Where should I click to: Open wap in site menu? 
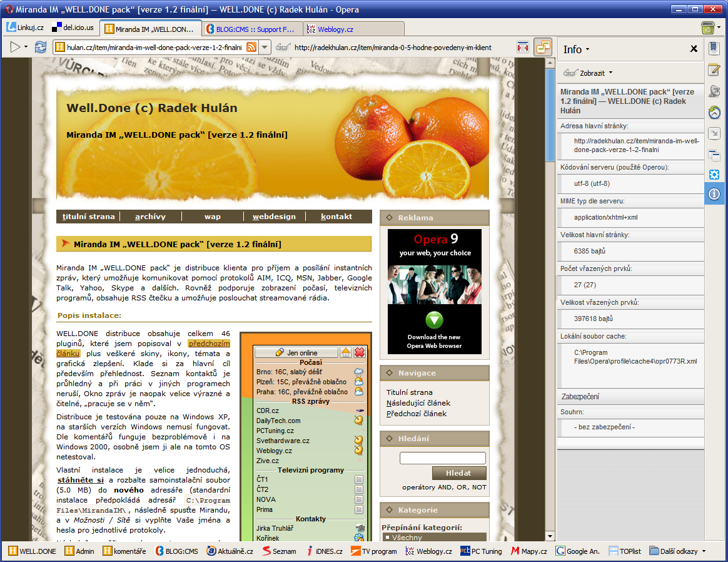213,217
